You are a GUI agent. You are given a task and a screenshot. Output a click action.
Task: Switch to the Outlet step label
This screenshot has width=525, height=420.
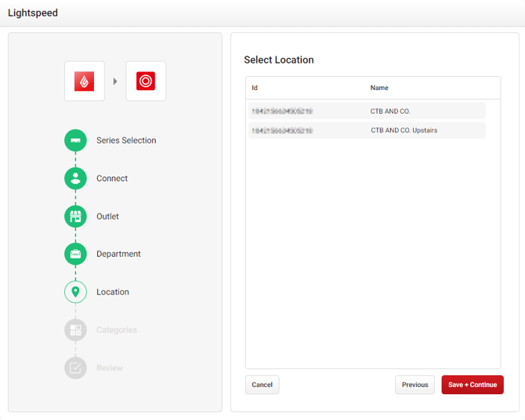(107, 216)
